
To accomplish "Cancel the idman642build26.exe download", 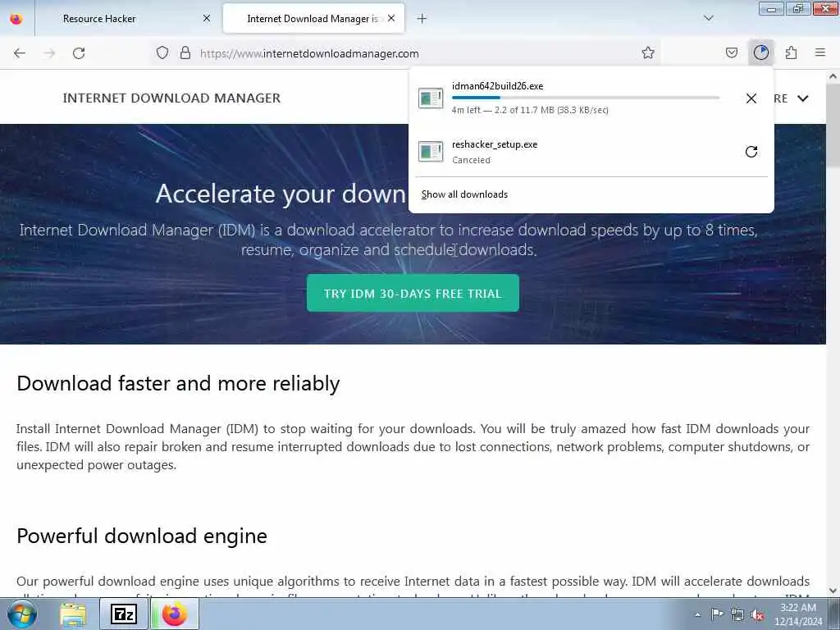I will click(x=751, y=98).
